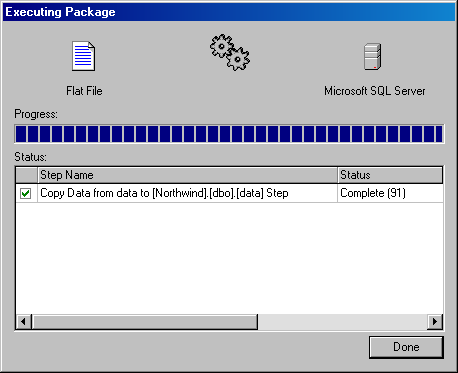The image size is (458, 373).
Task: Click the scrollbar right arrow
Action: tap(435, 322)
